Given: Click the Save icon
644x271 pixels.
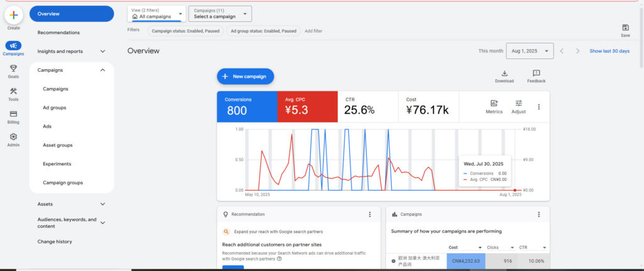Looking at the screenshot, I should pyautogui.click(x=625, y=28).
